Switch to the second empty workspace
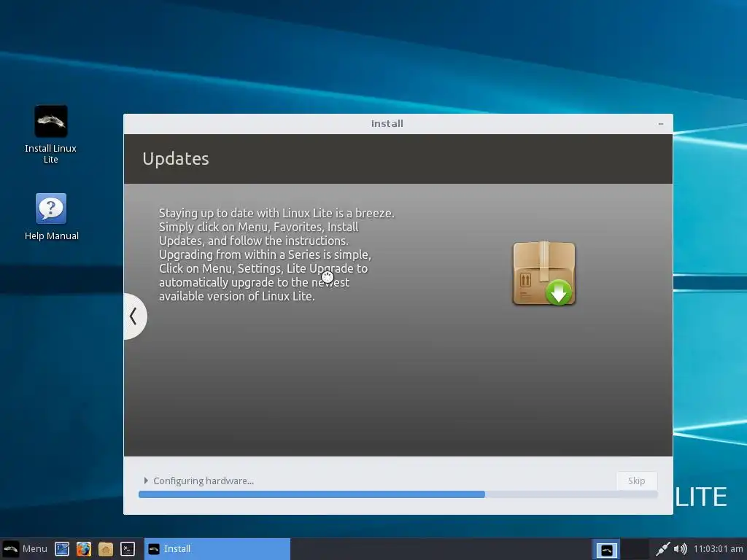Viewport: 747px width, 560px height. [x=635, y=550]
